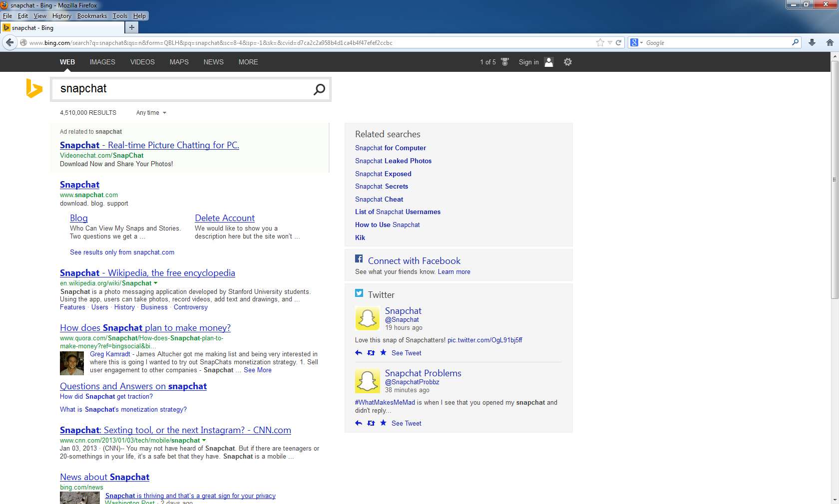Switch to the VIDEOS tab
Viewport: 839px width, 504px height.
[x=142, y=62]
